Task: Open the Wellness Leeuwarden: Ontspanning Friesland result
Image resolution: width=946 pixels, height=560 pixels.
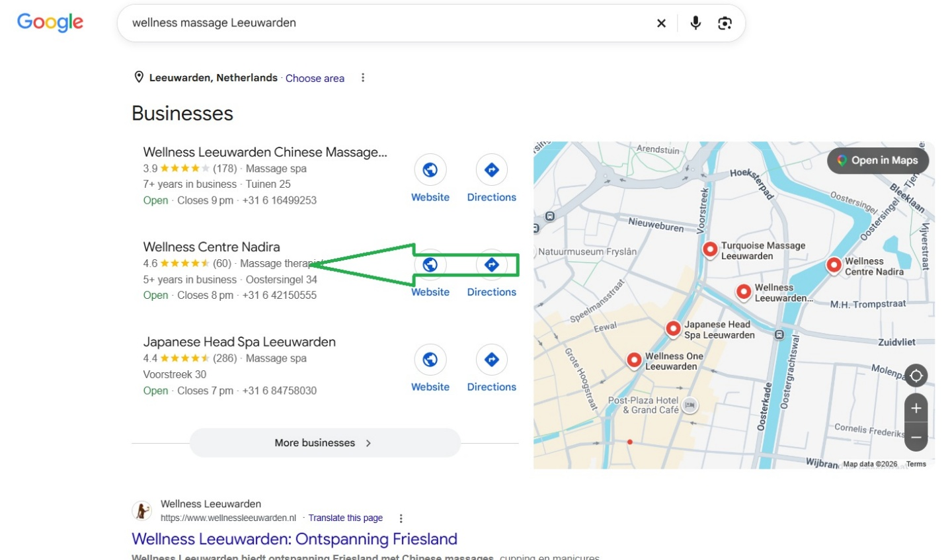Action: tap(294, 539)
